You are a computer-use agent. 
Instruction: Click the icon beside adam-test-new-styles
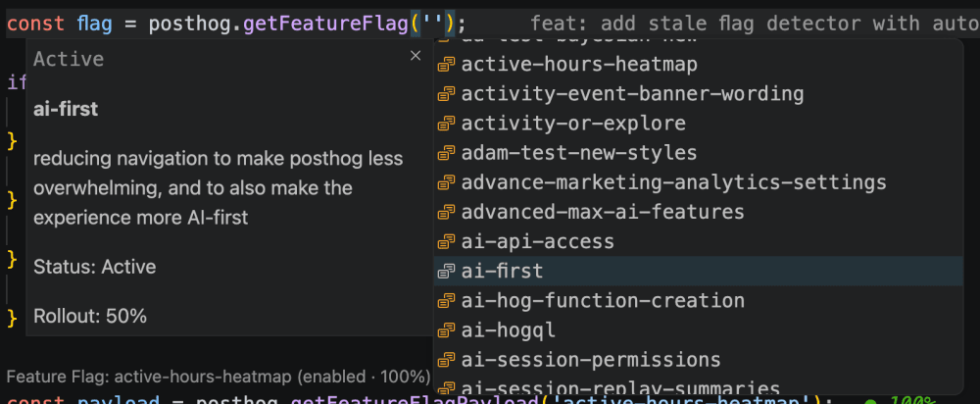tap(446, 153)
